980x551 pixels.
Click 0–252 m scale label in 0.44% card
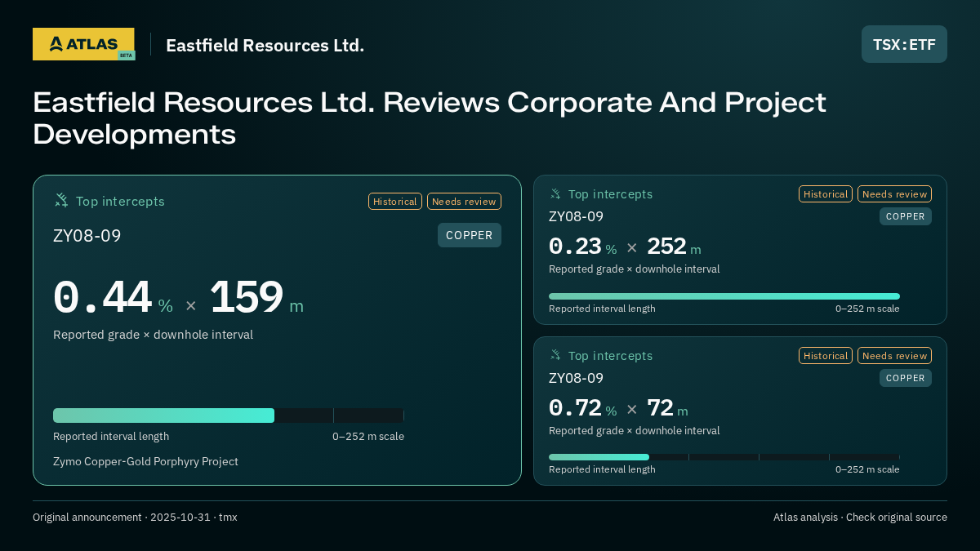(x=368, y=436)
